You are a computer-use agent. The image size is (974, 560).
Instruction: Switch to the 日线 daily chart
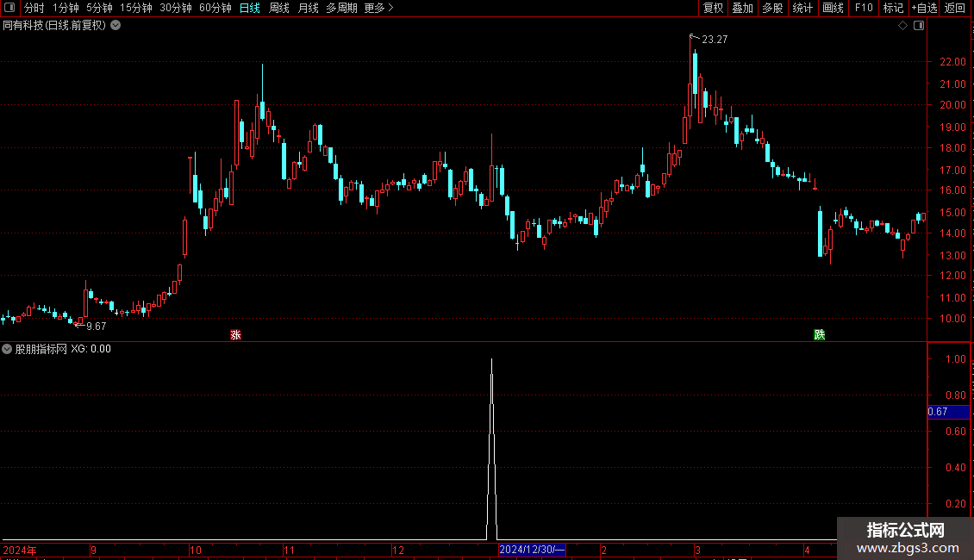point(250,8)
